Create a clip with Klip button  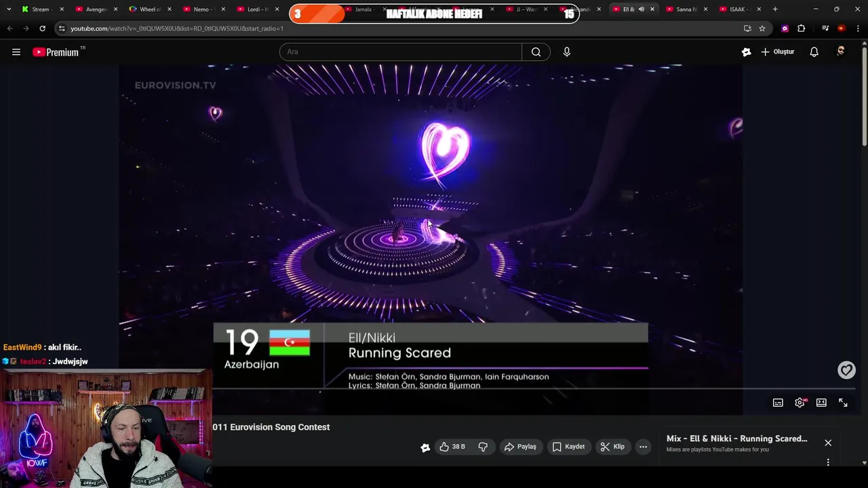(612, 447)
